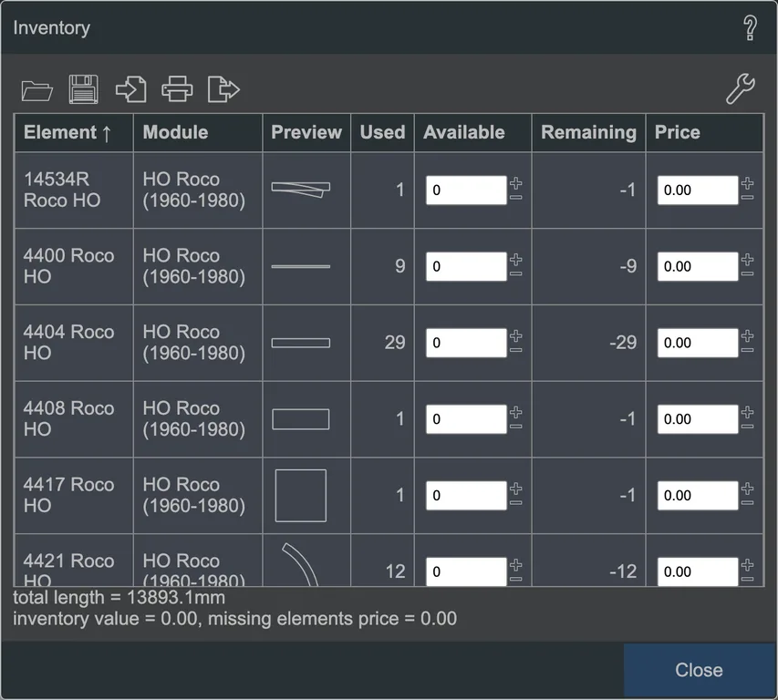Print the inventory list

click(x=177, y=89)
